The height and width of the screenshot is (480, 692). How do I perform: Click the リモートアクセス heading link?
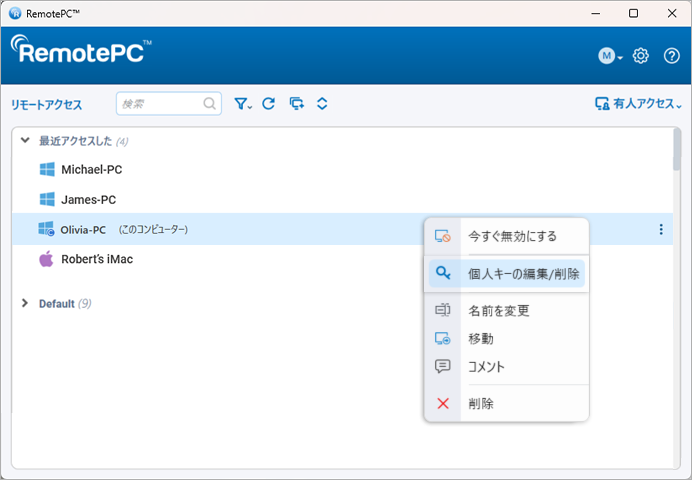[x=46, y=105]
